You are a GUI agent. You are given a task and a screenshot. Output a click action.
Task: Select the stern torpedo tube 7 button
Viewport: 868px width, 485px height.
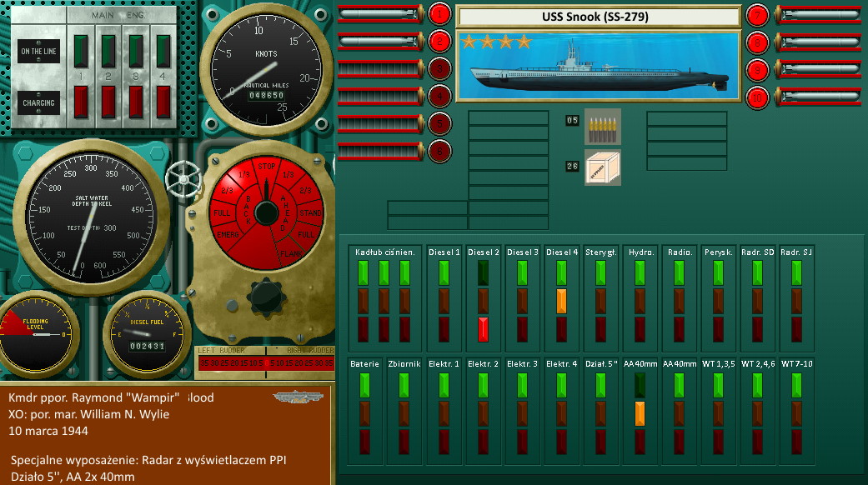tap(757, 14)
